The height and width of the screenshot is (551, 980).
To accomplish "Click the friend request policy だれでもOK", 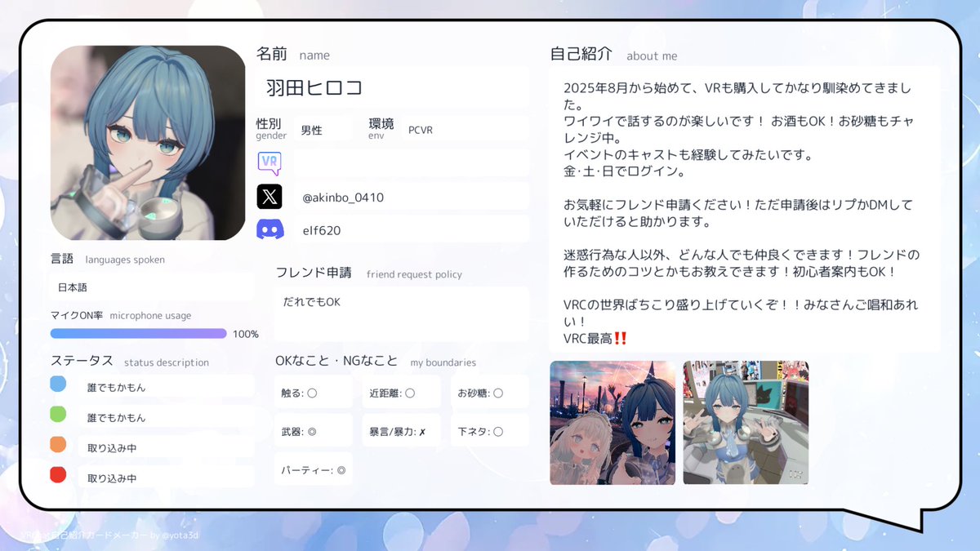I will [x=401, y=313].
